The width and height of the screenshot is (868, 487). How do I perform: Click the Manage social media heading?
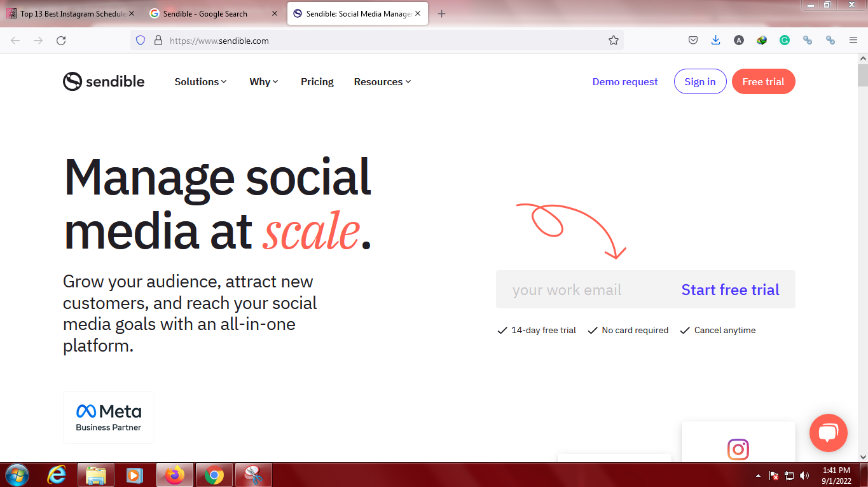217,203
